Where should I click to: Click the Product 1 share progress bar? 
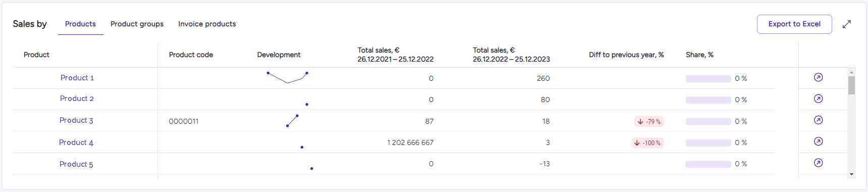709,79
